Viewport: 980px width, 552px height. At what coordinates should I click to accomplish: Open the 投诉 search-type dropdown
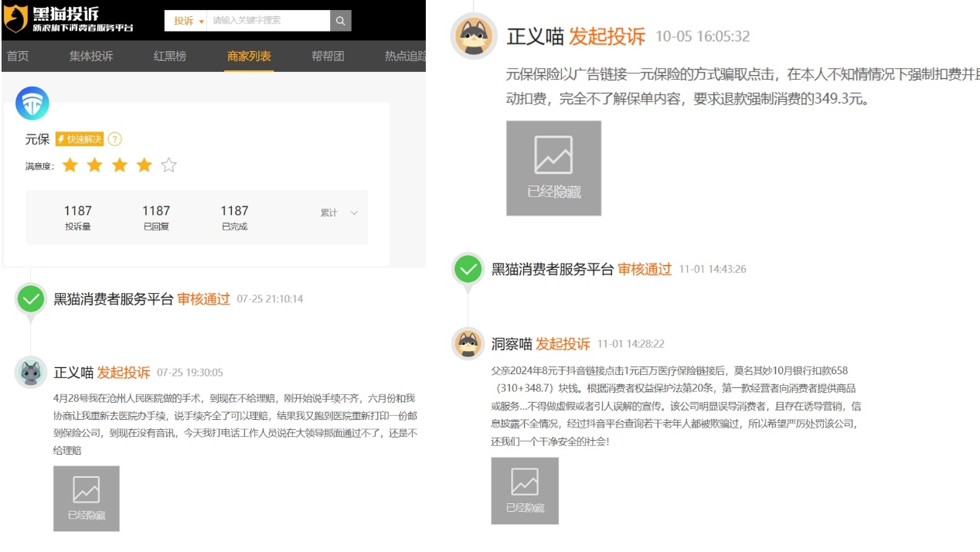pos(188,21)
